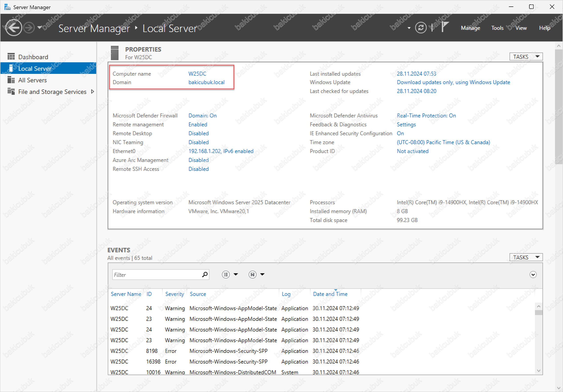Click the Properties server tower icon
Viewport: 563px width, 392px height.
[114, 53]
